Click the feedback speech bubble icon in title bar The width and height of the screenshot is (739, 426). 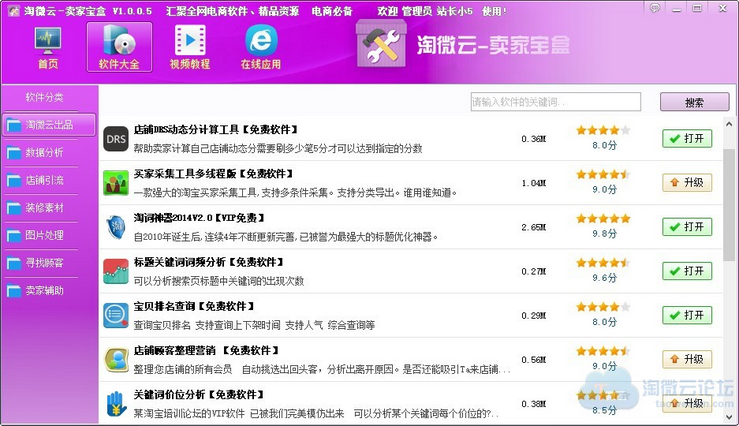coord(655,8)
